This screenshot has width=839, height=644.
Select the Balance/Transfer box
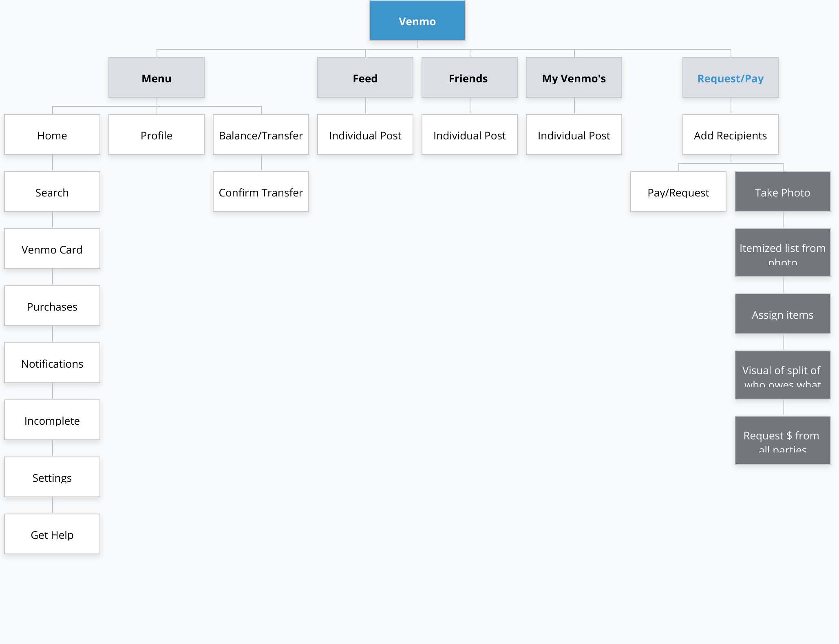(x=261, y=135)
